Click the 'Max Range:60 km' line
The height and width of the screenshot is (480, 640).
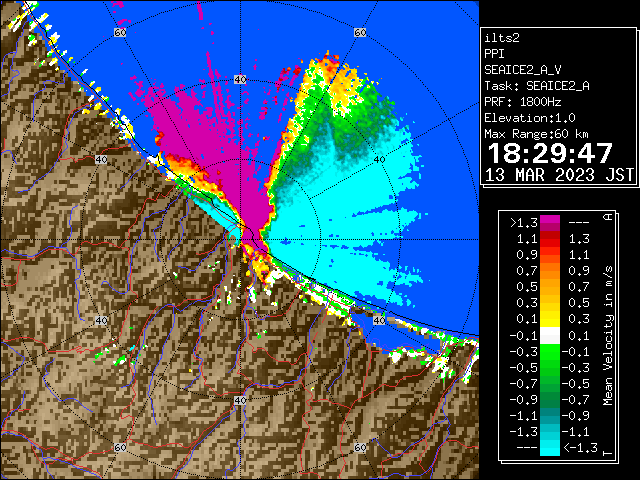536,134
